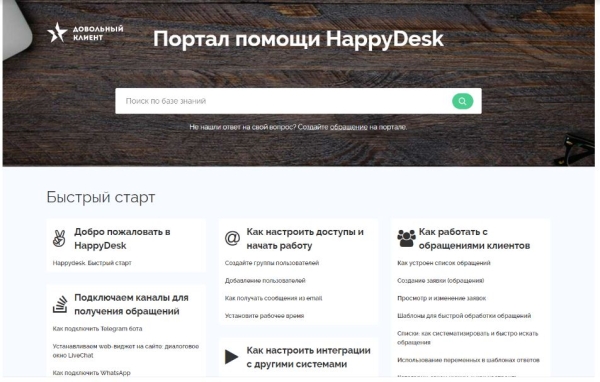The height and width of the screenshot is (382, 600).
Task: Open the Как работать с обращениями клиентов heading
Action: 474,238
